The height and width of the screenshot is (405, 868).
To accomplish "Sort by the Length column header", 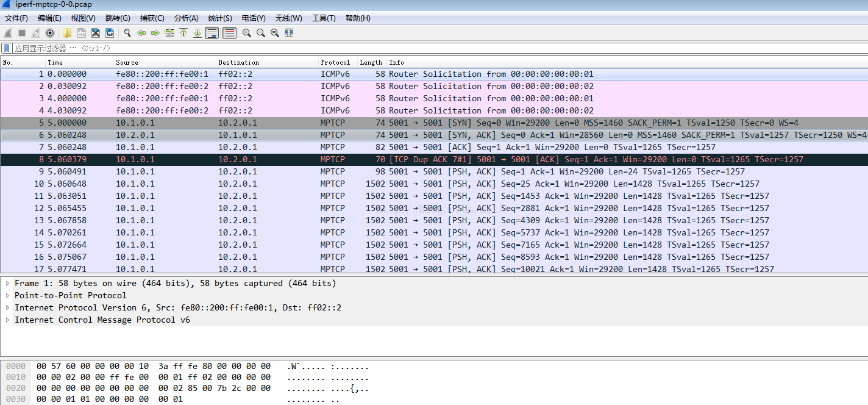I will (372, 62).
